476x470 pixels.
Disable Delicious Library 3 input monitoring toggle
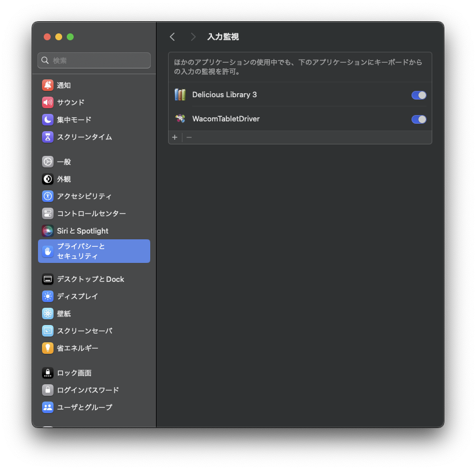[x=418, y=95]
